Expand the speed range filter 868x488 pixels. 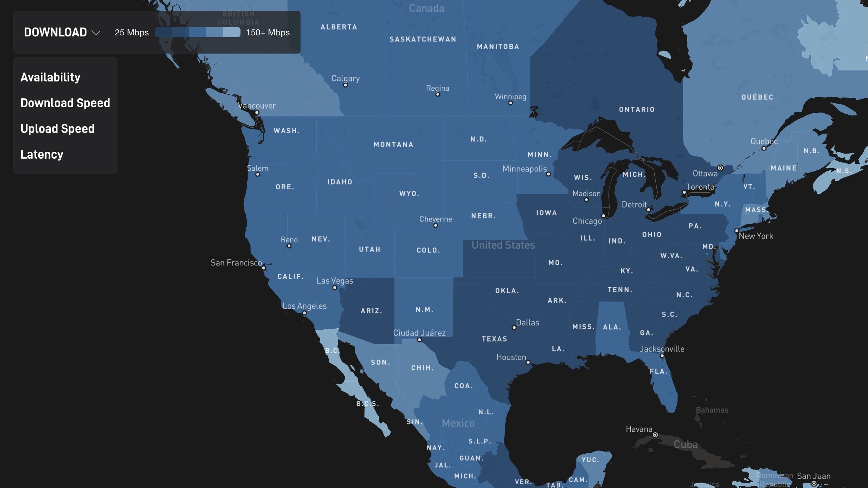pyautogui.click(x=95, y=31)
